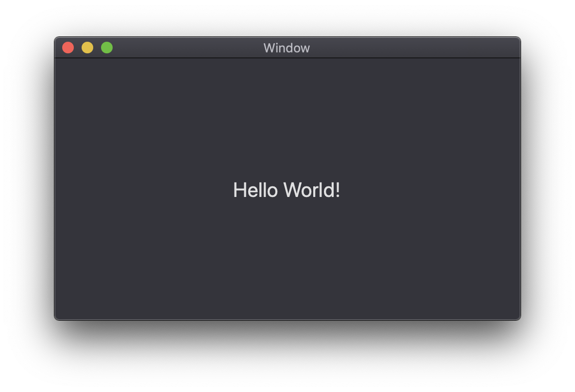575x392 pixels.
Task: Click just above the Hello World! text
Action: click(x=287, y=172)
